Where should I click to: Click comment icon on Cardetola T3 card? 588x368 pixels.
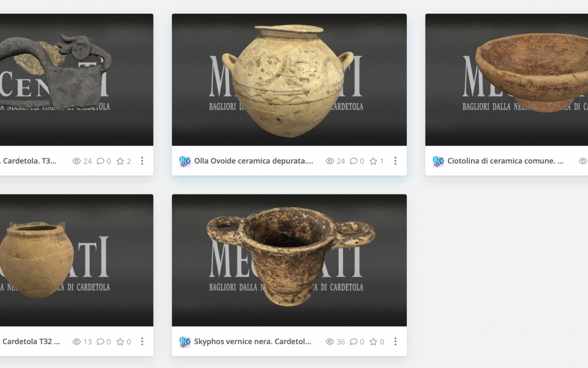(101, 161)
